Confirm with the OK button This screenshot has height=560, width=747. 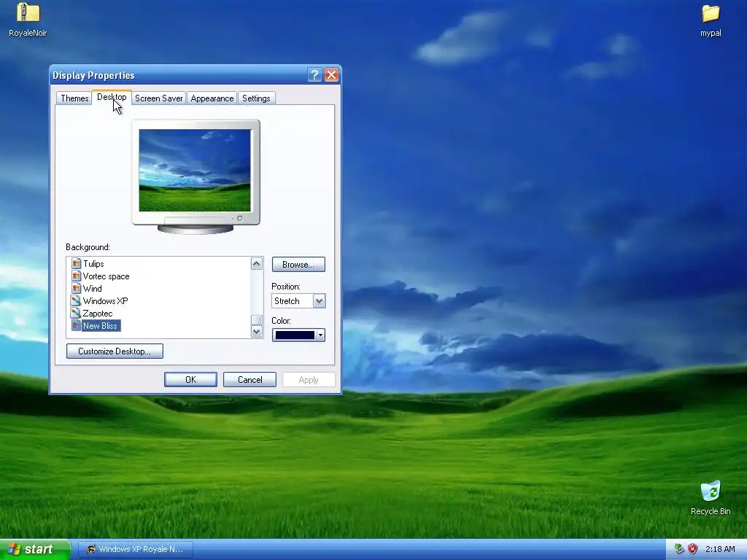pyautogui.click(x=190, y=379)
